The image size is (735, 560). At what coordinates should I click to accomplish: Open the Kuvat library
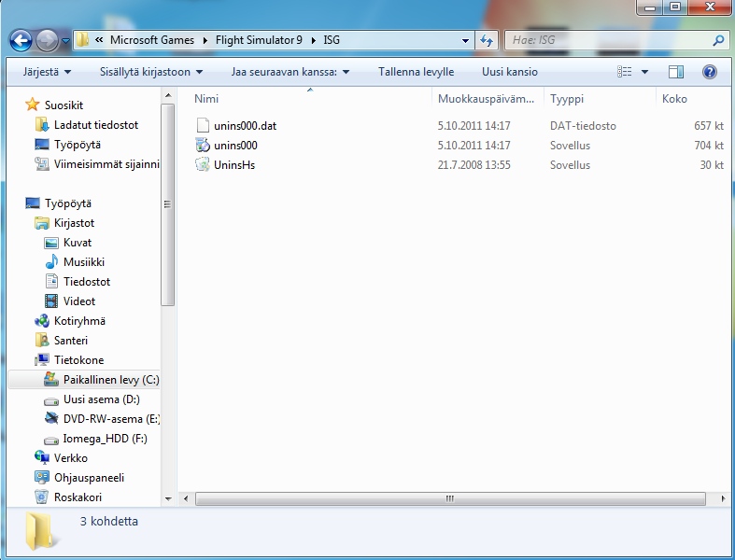78,243
